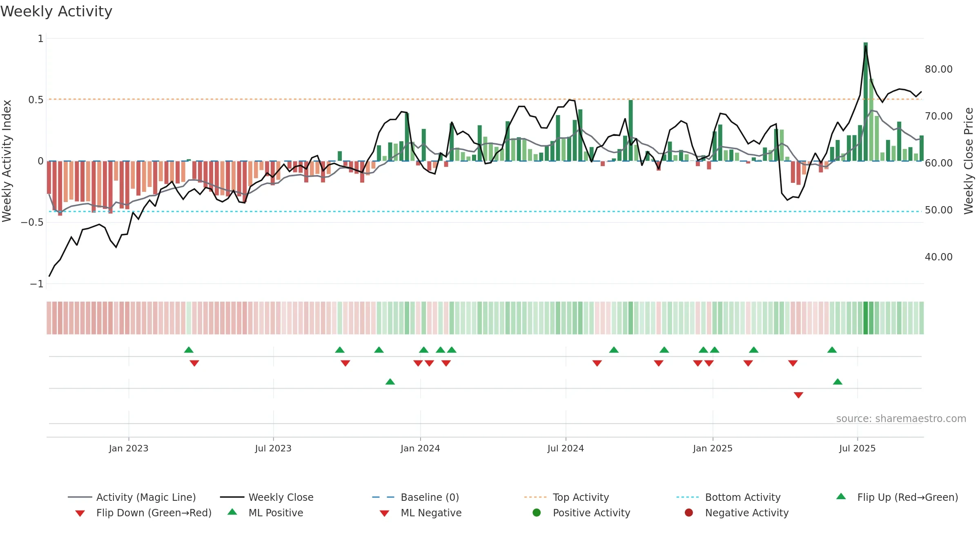The image size is (980, 551).
Task: Click the tallest green bar at the 2025 peak
Action: tap(866, 102)
